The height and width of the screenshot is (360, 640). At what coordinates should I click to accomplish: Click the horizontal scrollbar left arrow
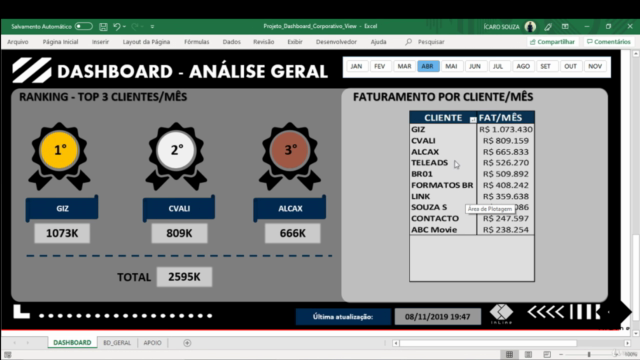point(396,343)
